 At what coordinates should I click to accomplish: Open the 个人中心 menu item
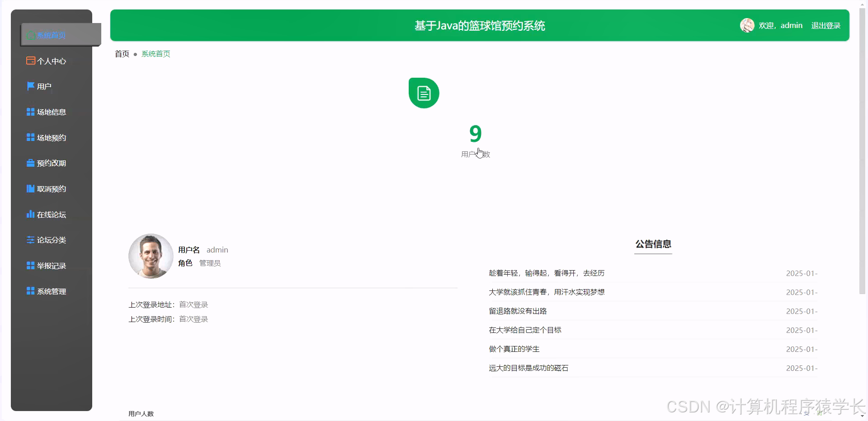click(51, 61)
